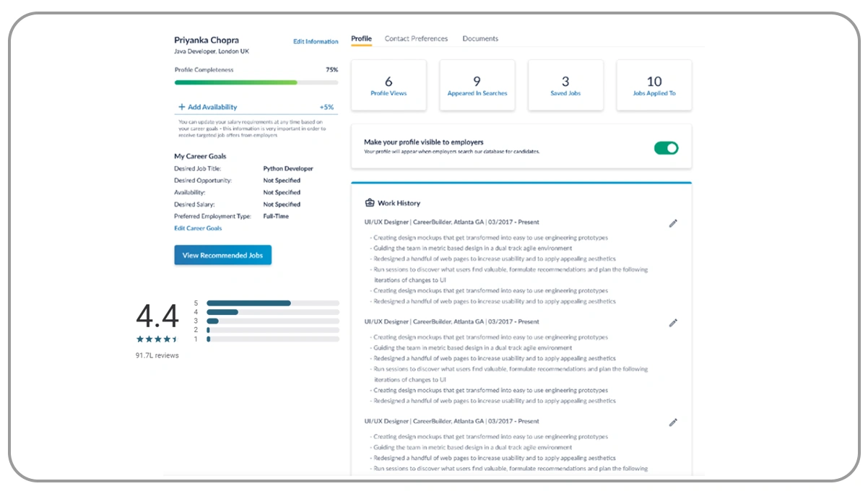Click the pencil icon on second work entry
868x494 pixels.
click(673, 323)
